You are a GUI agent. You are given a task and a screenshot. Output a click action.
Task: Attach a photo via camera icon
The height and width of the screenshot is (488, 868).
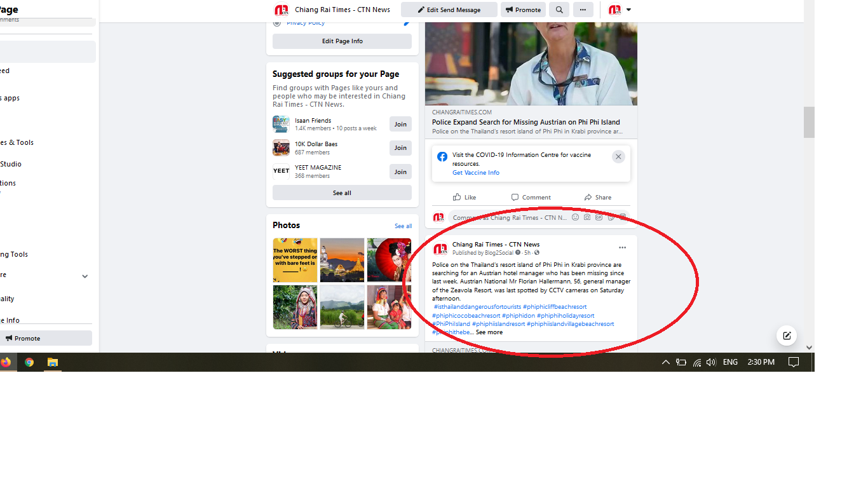pos(587,217)
